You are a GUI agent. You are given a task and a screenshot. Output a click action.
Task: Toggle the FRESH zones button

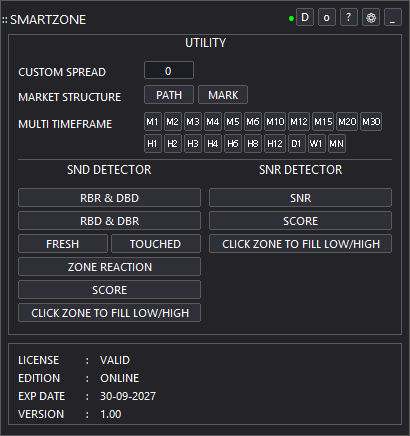(x=63, y=244)
